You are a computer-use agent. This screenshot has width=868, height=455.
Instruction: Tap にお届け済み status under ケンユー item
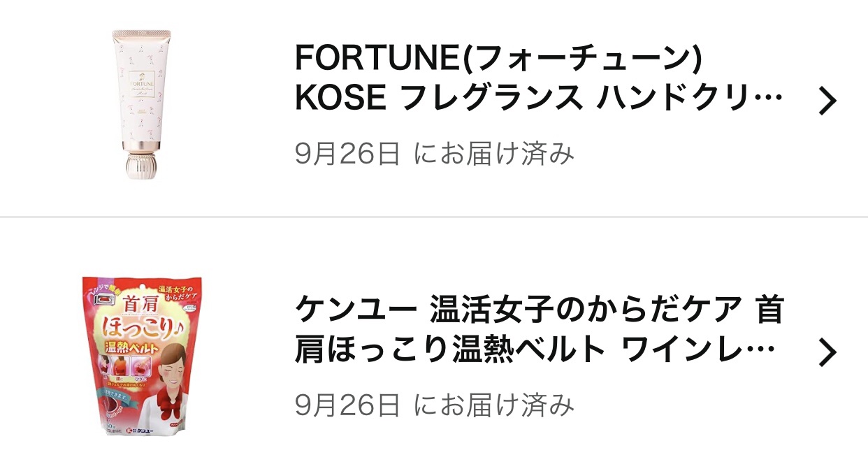[493, 404]
